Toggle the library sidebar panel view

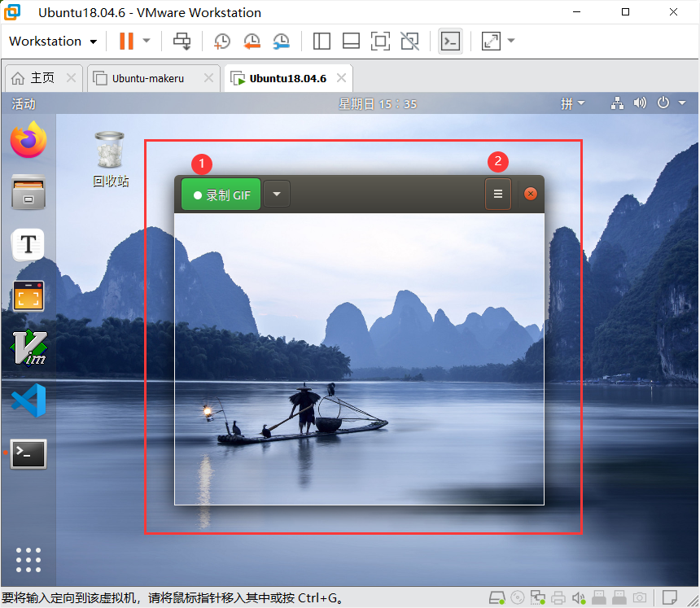tap(322, 41)
